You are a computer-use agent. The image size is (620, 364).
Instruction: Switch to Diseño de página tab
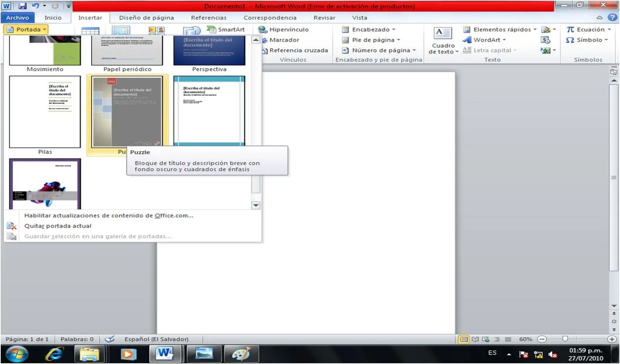[146, 17]
